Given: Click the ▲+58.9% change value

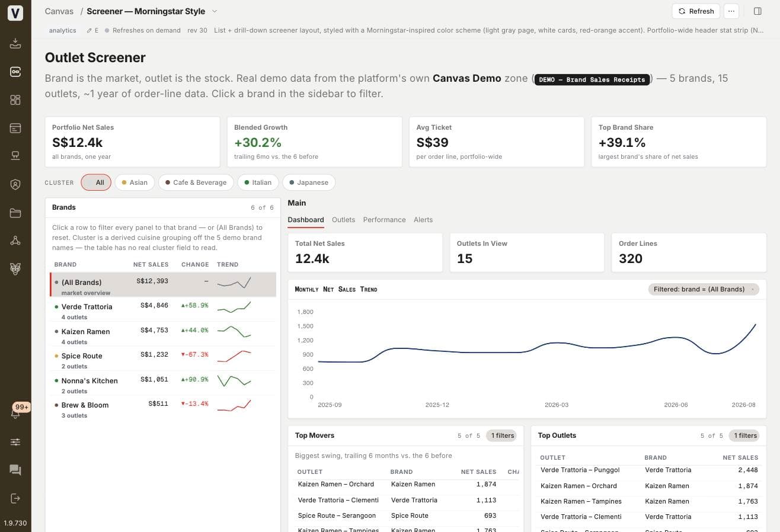Looking at the screenshot, I should click(x=194, y=306).
